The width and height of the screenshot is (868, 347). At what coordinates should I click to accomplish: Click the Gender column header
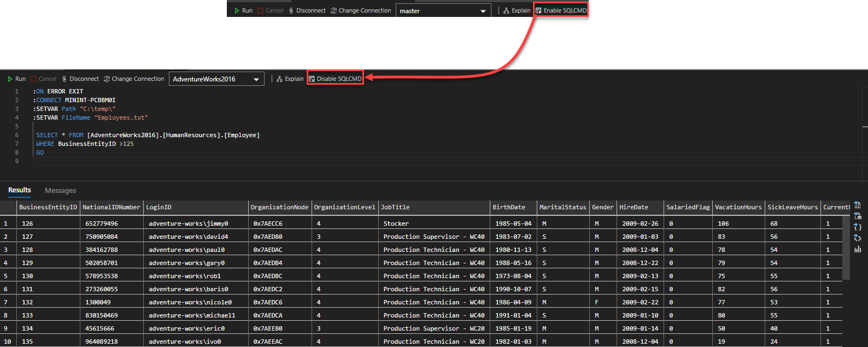[603, 207]
